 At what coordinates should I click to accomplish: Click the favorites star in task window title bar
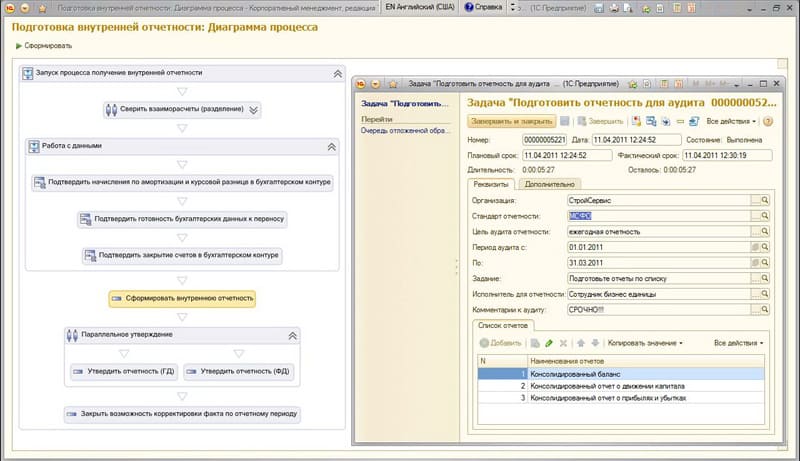coord(392,84)
